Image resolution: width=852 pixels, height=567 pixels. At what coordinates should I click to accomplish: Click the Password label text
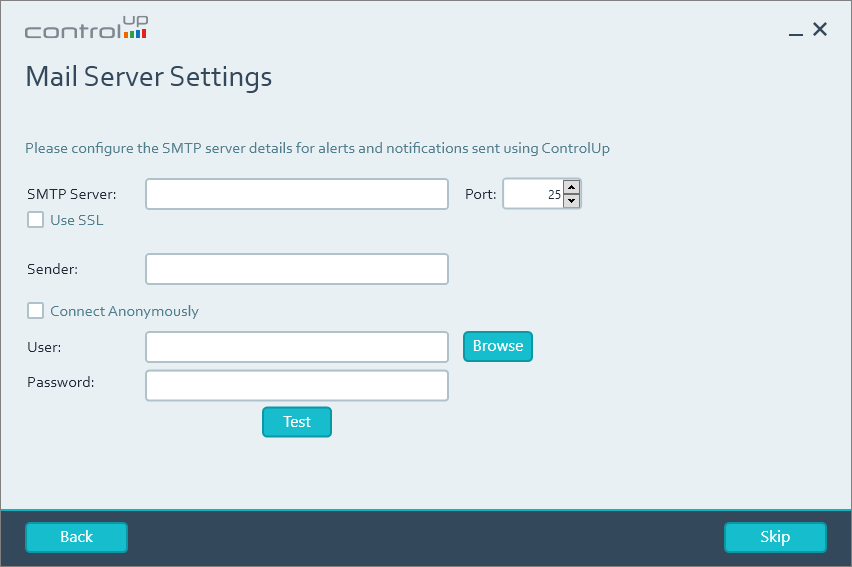61,382
